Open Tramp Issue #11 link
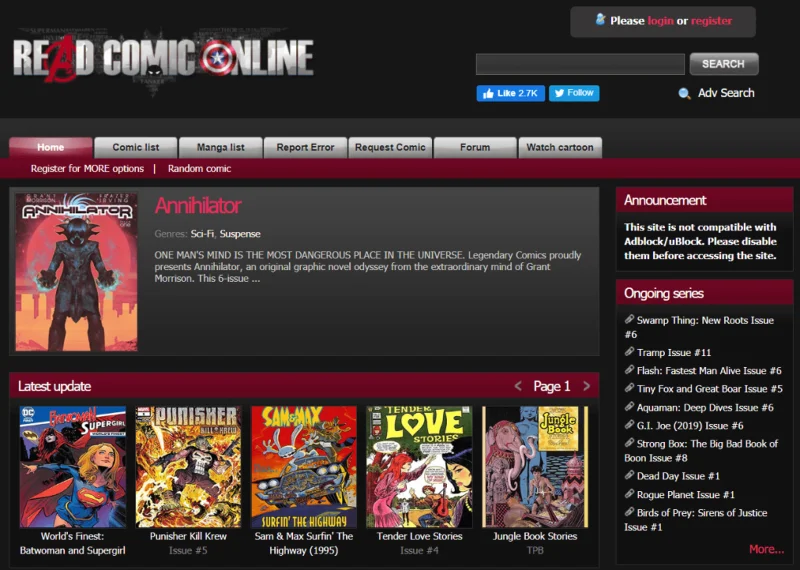Image resolution: width=800 pixels, height=570 pixels. pyautogui.click(x=673, y=352)
